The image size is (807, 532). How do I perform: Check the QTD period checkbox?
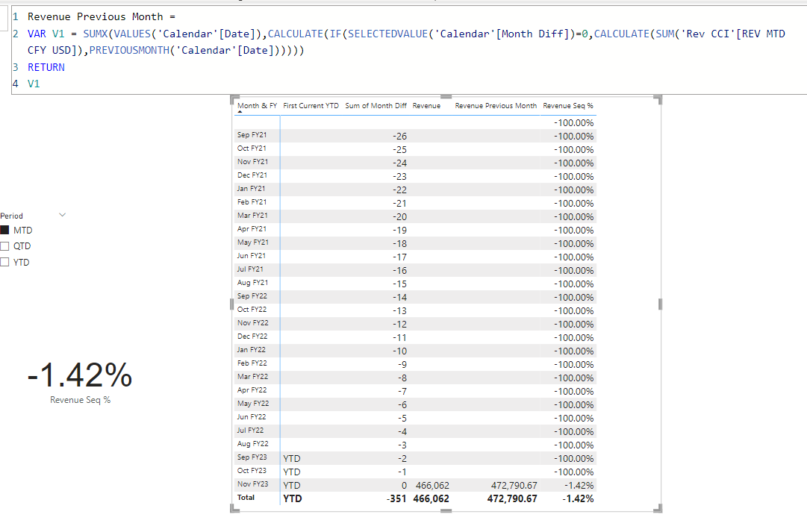pos(4,246)
